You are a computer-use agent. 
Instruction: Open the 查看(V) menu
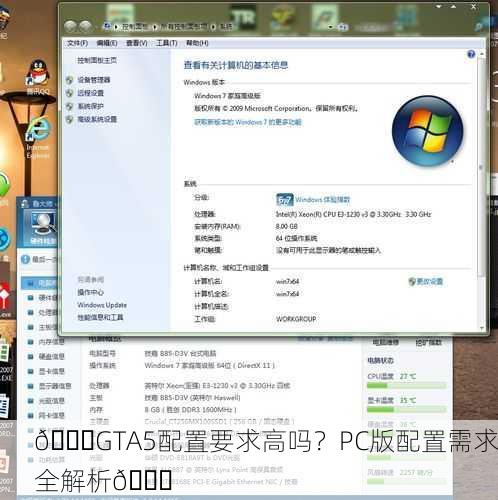coord(137,43)
